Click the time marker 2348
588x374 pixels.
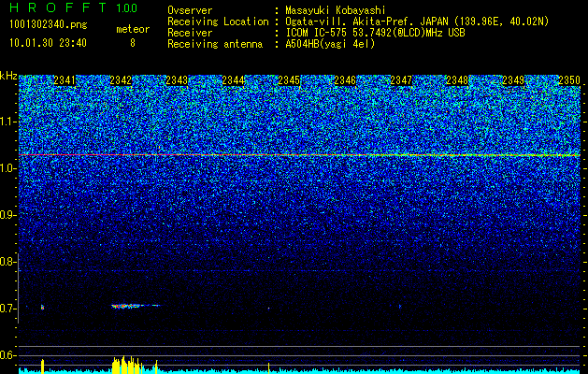coord(457,80)
